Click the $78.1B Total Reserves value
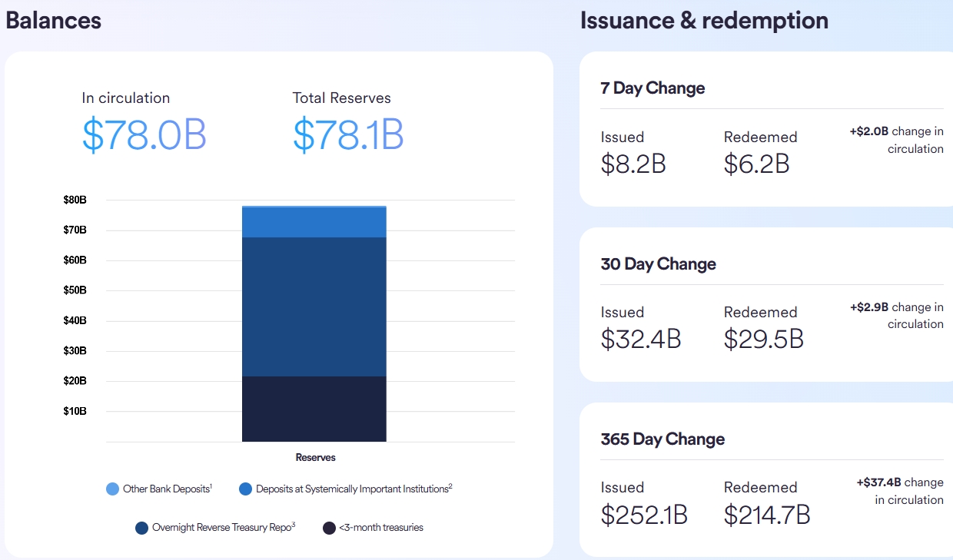 347,134
